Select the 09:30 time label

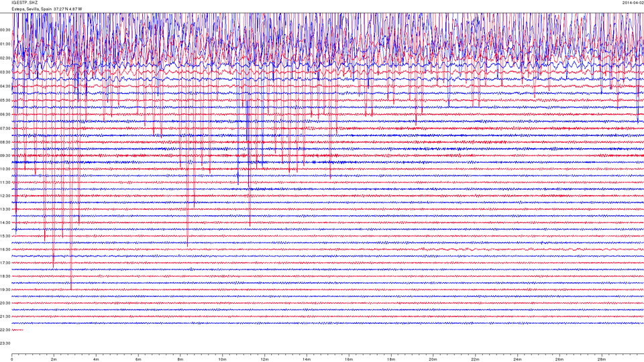[x=5, y=156]
